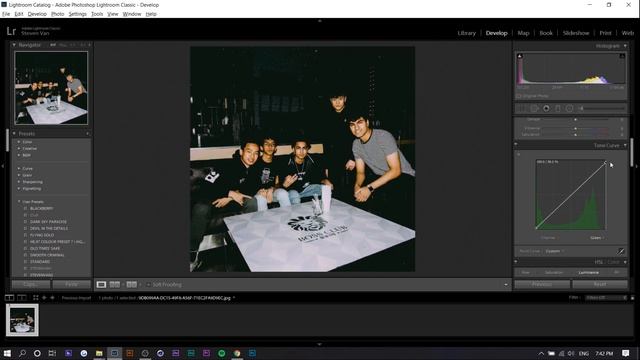The width and height of the screenshot is (640, 360).
Task: Expand the Curve presets group
Action: [x=19, y=169]
